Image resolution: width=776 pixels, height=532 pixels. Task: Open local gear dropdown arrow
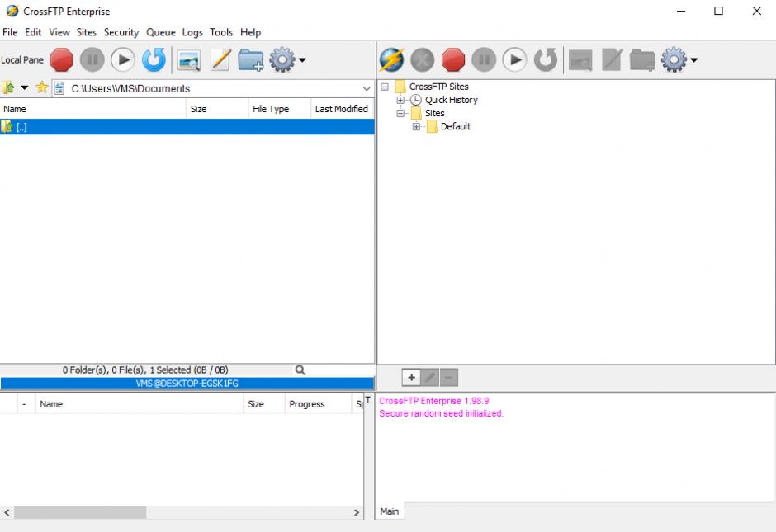point(302,60)
